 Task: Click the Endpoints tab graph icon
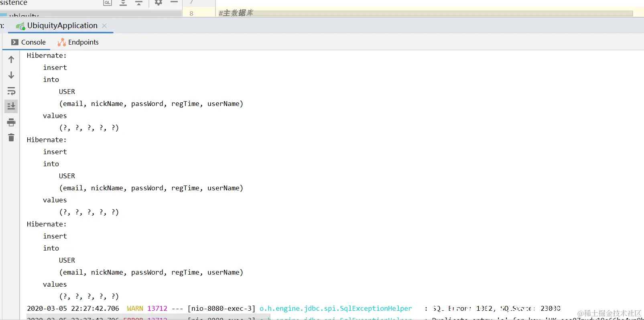click(61, 42)
